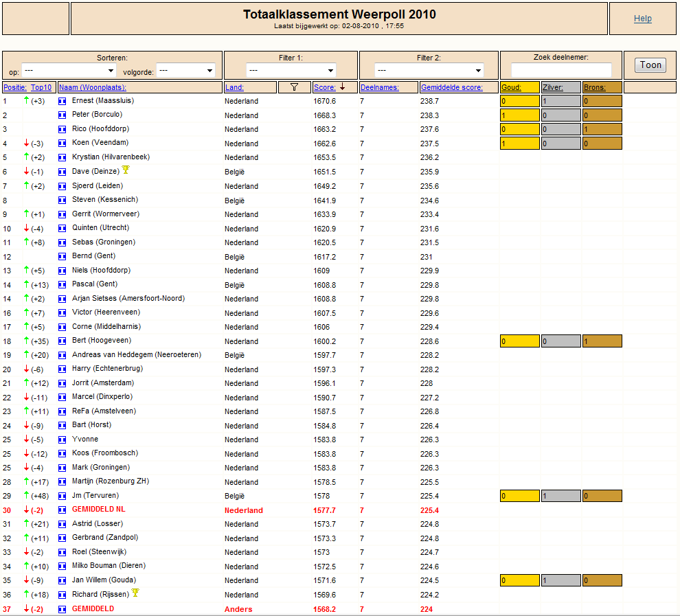Viewport: 680px width, 616px height.
Task: Click the Goud gold column header
Action: [x=511, y=87]
